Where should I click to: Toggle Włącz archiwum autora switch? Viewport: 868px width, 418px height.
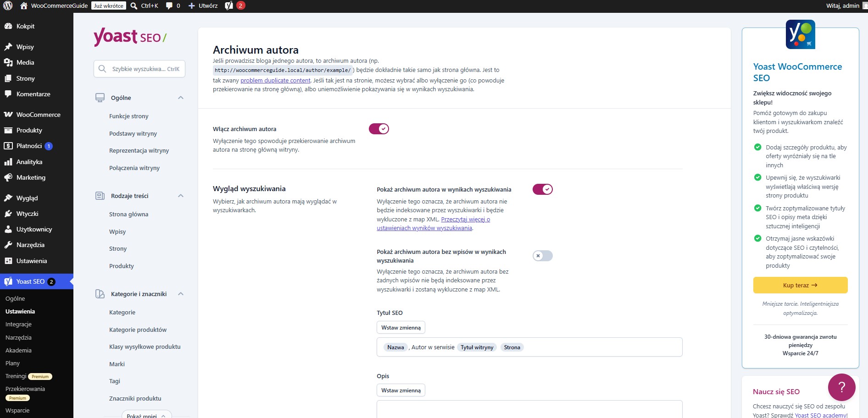tap(379, 129)
